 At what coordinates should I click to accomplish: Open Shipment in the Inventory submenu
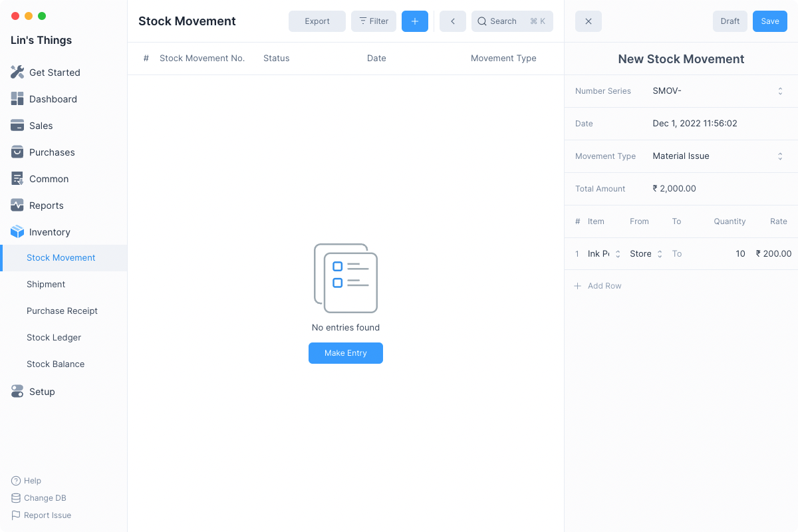tap(46, 284)
